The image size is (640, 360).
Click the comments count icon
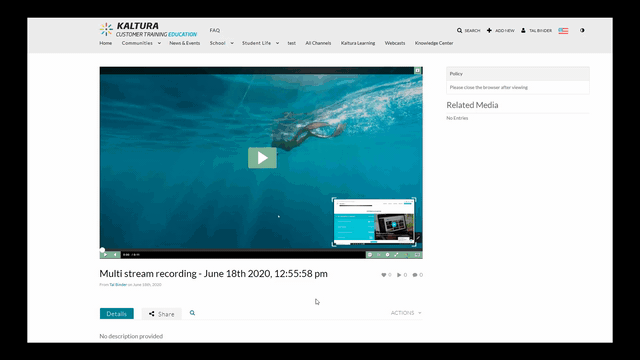pos(415,275)
